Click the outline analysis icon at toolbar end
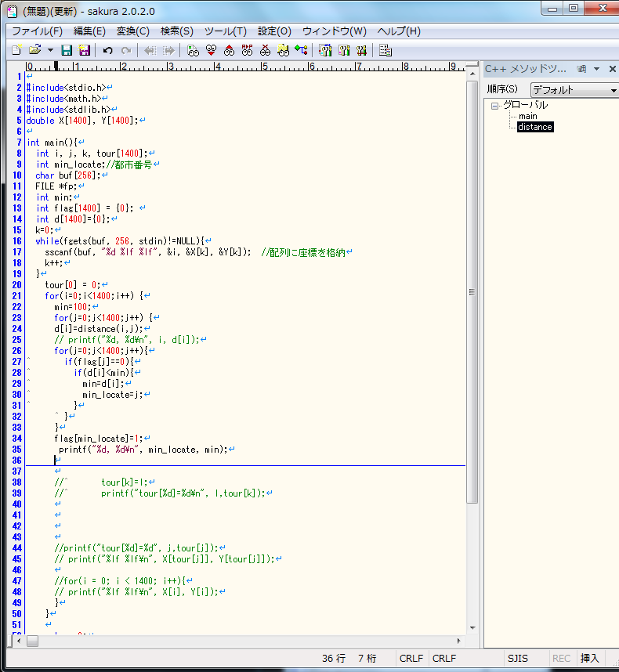The height and width of the screenshot is (672, 619). coord(385,50)
